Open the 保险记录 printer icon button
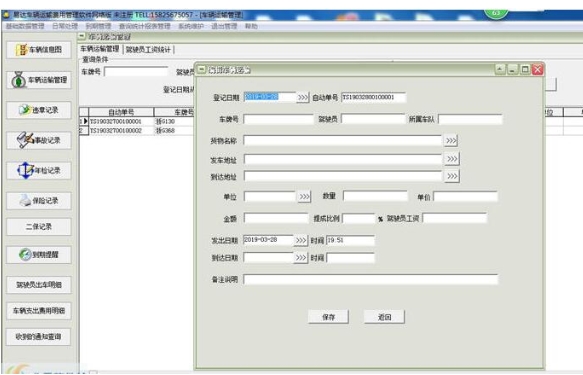 (39, 201)
